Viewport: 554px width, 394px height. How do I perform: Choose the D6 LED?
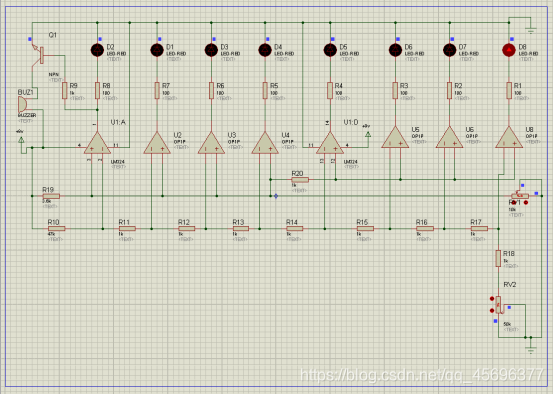tap(395, 50)
